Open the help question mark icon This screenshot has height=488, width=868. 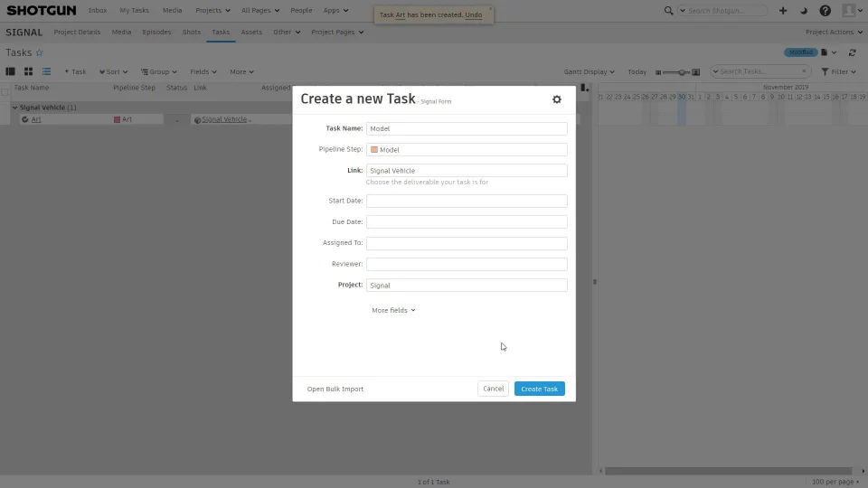click(825, 11)
